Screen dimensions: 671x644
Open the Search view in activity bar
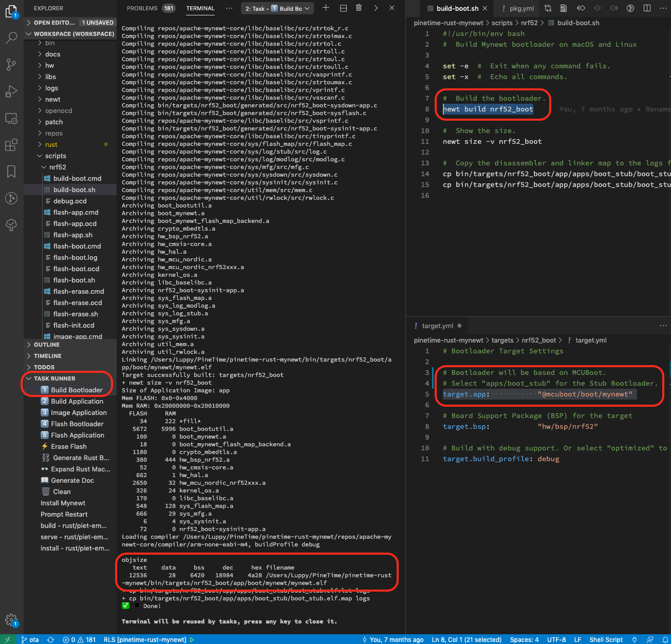pos(11,37)
